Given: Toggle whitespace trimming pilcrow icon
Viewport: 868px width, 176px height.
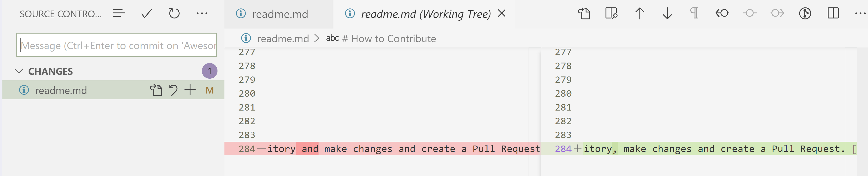Looking at the screenshot, I should [694, 13].
